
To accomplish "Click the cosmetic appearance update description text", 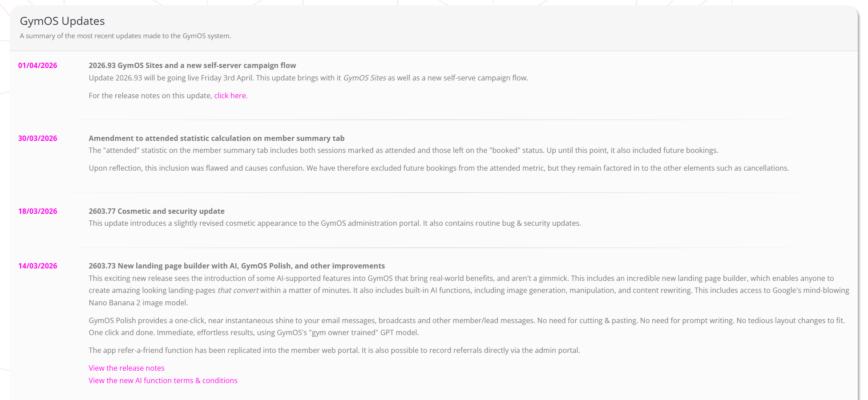I will [x=335, y=223].
